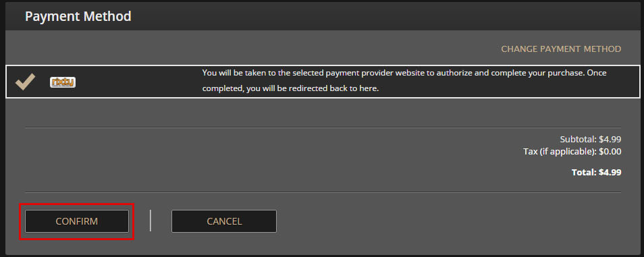This screenshot has height=257, width=644.
Task: Click the tan checkmark icon
Action: point(25,82)
